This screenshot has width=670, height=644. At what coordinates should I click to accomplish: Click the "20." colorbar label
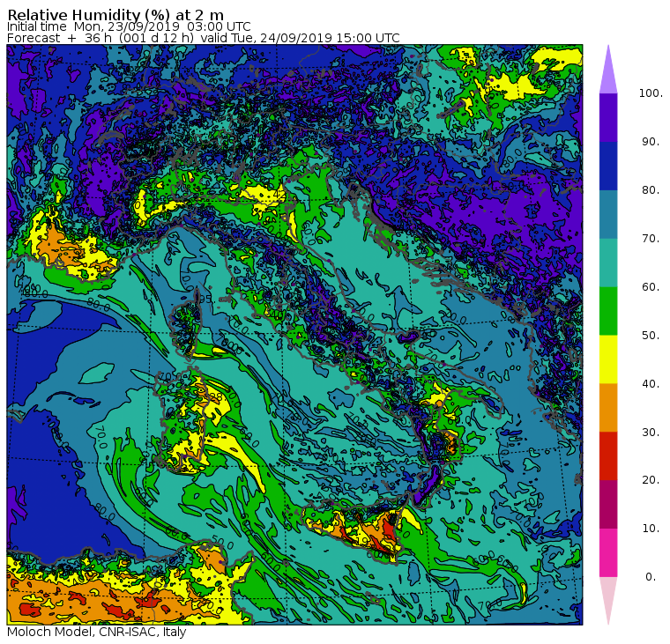pyautogui.click(x=651, y=480)
